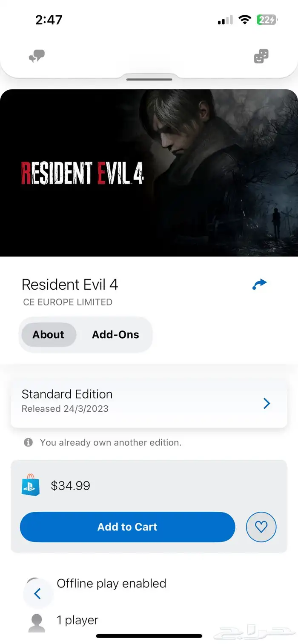The width and height of the screenshot is (298, 644).
Task: Share Resident Evil 4 via arrow icon
Action: click(259, 284)
